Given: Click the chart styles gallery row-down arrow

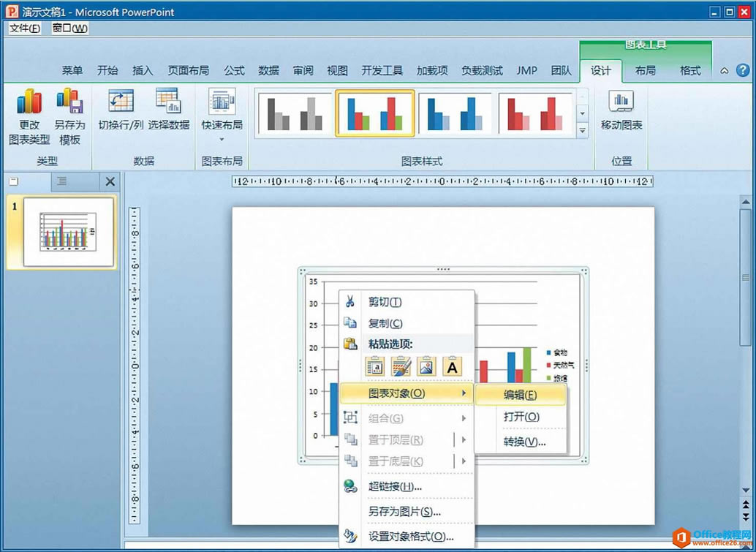Looking at the screenshot, I should pyautogui.click(x=583, y=114).
